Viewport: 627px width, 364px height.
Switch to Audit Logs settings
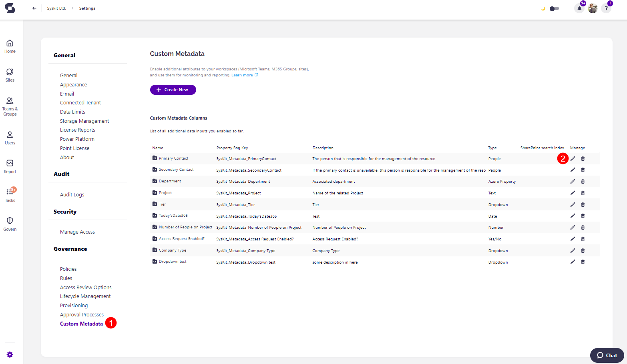(72, 194)
